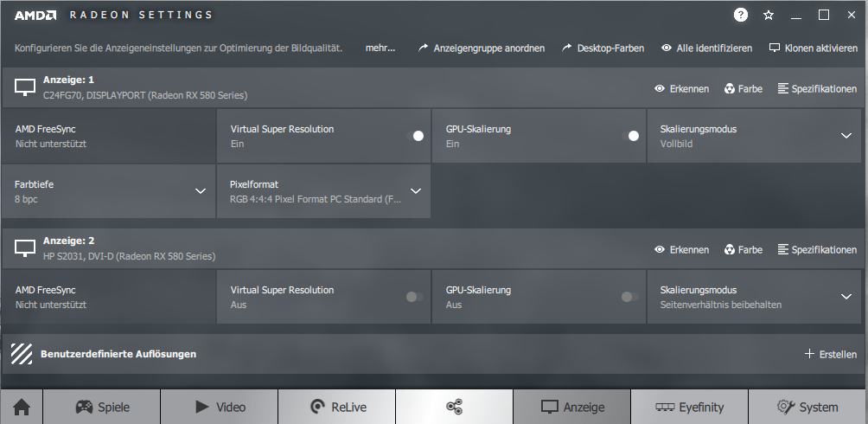Click Klonen aktivieren
The width and height of the screenshot is (868, 424).
(814, 48)
